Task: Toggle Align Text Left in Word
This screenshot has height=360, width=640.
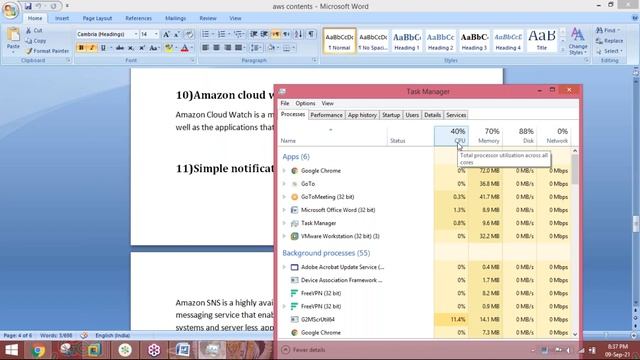Action: [205, 48]
